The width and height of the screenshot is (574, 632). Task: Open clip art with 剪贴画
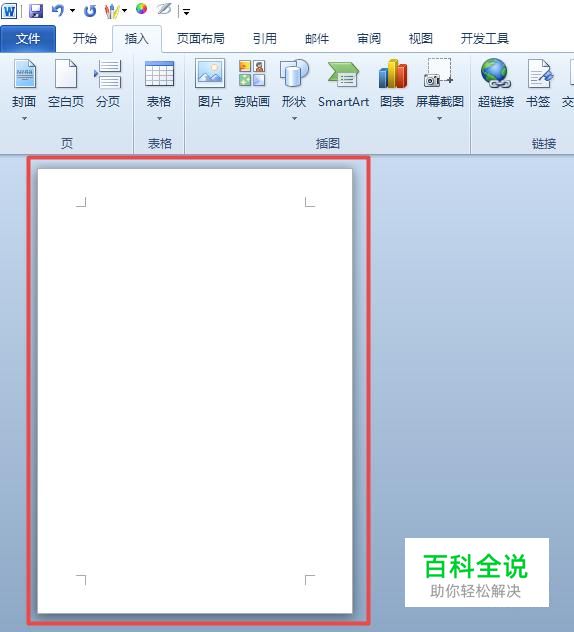click(252, 83)
